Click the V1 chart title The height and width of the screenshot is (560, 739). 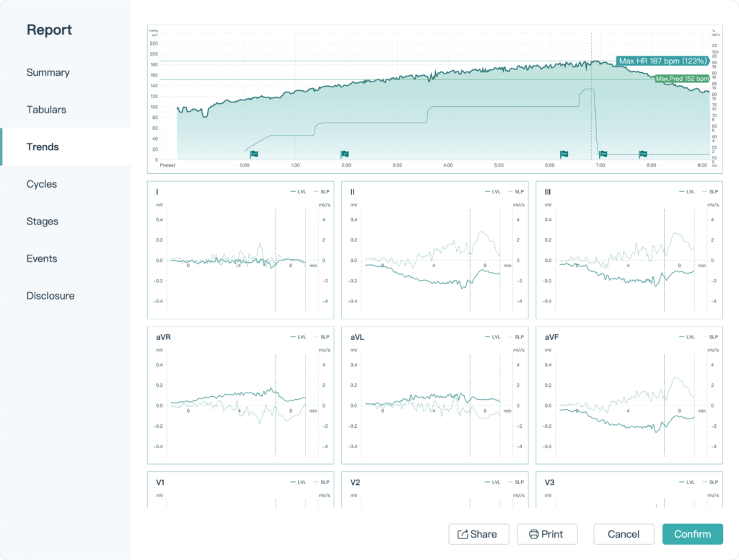[x=160, y=483]
